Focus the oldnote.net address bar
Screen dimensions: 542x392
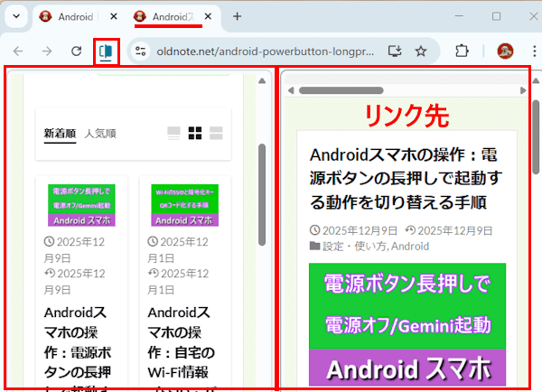point(265,51)
